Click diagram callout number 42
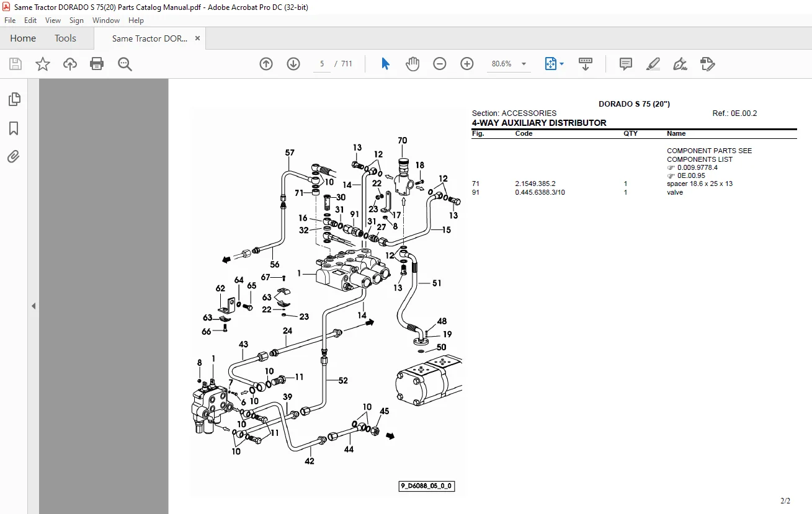This screenshot has height=514, width=812. click(309, 461)
